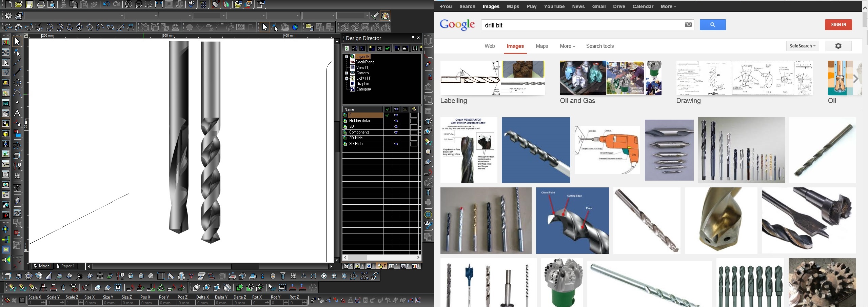This screenshot has height=307, width=868.
Task: Toggle visibility eye of Components layer
Action: pos(396,132)
